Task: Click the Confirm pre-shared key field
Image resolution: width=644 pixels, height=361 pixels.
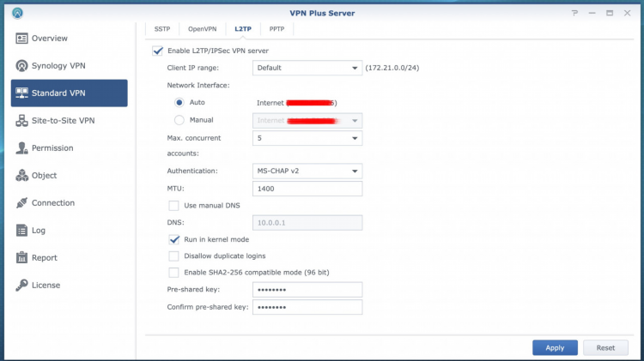Action: click(307, 307)
